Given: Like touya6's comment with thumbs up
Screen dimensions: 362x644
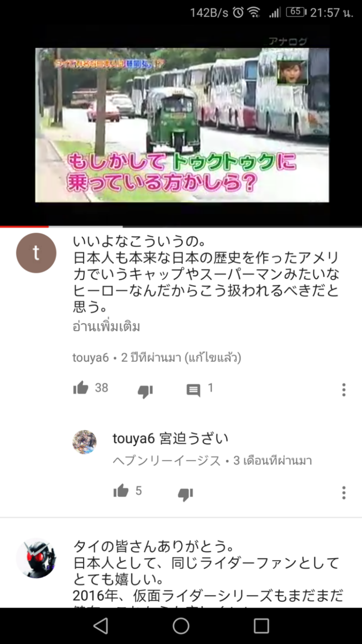Looking at the screenshot, I should (81, 388).
